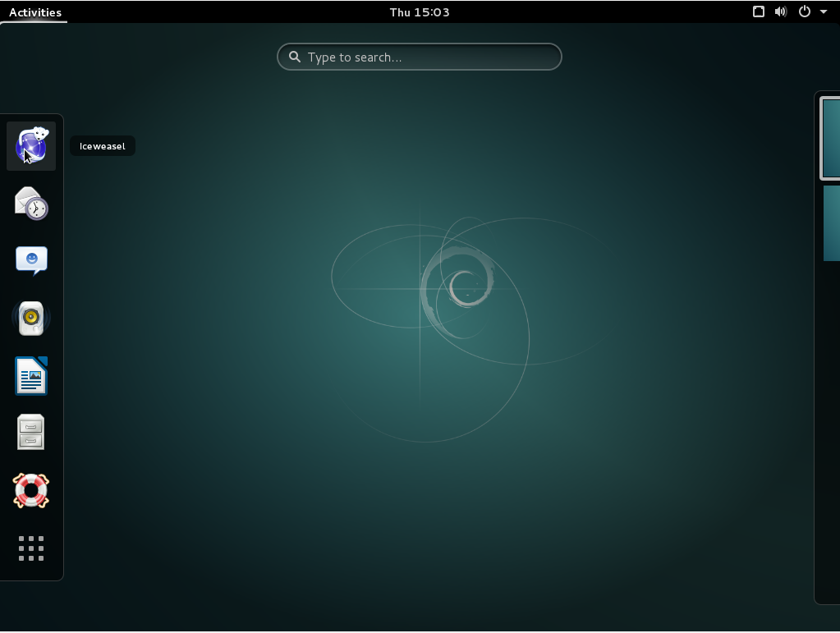Show all applications grid
The image size is (840, 633).
31,548
